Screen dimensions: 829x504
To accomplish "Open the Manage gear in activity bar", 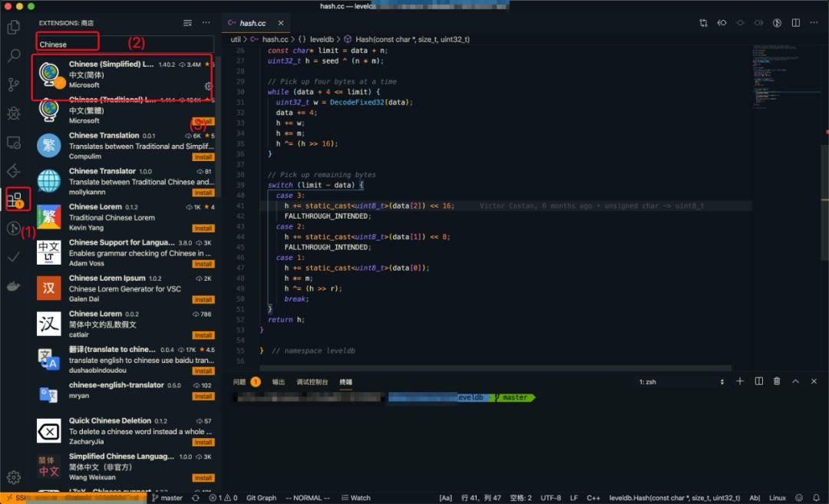I will (14, 477).
